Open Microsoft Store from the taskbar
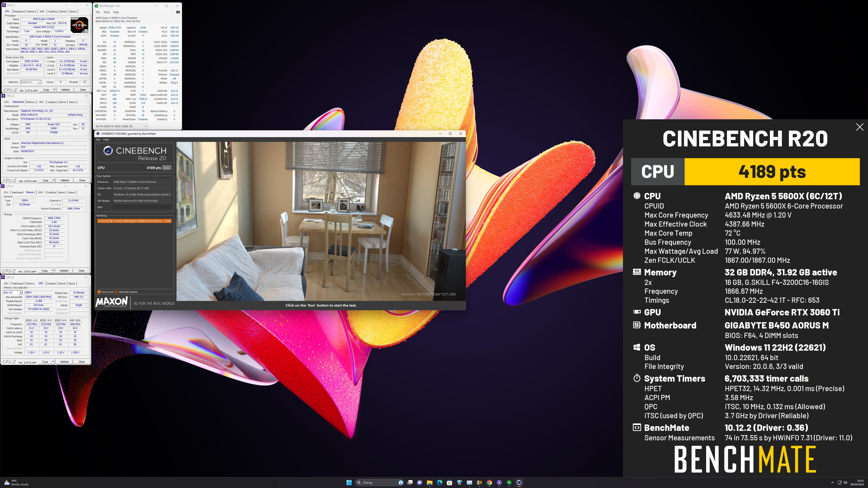 point(450,482)
